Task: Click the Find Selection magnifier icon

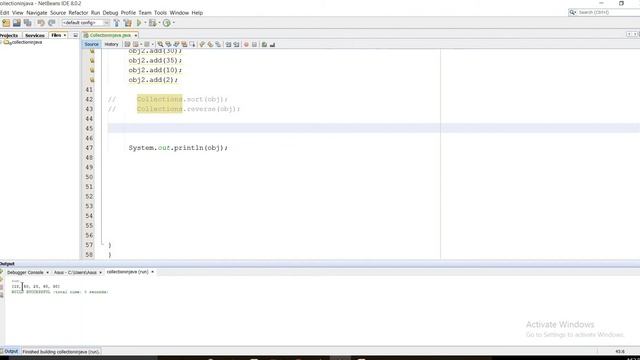Action: [160, 44]
